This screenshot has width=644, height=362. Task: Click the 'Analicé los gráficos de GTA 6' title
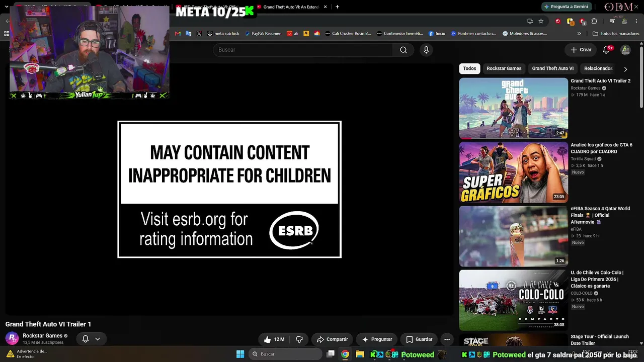click(601, 148)
